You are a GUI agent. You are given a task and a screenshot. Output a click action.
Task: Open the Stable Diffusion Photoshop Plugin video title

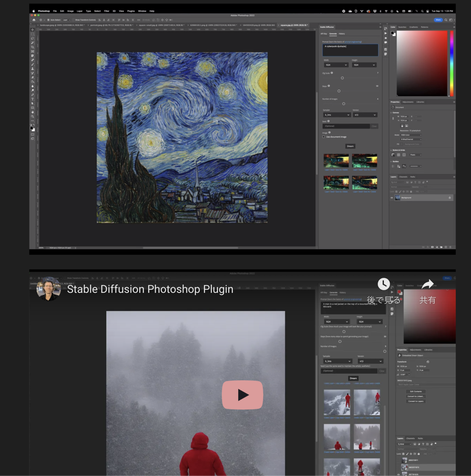tap(150, 289)
